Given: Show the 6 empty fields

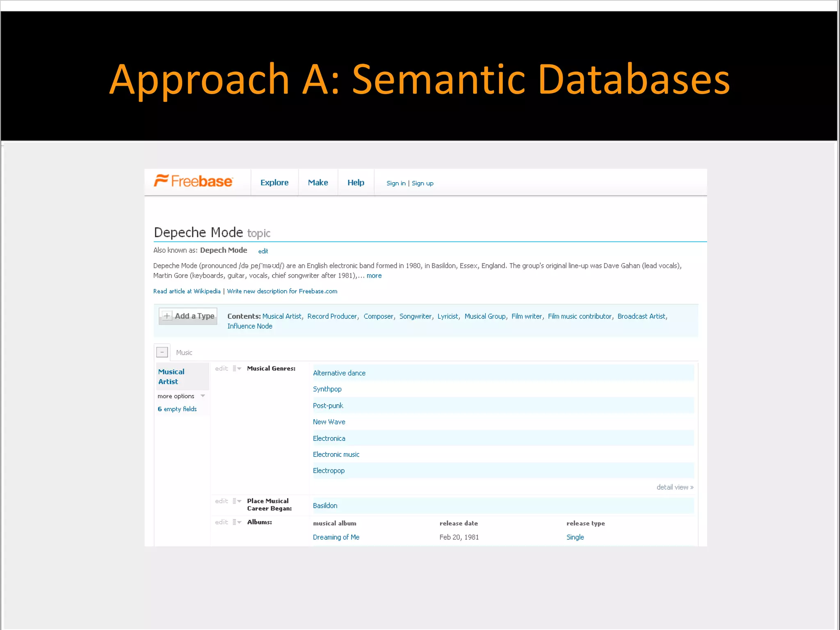Looking at the screenshot, I should tap(177, 409).
